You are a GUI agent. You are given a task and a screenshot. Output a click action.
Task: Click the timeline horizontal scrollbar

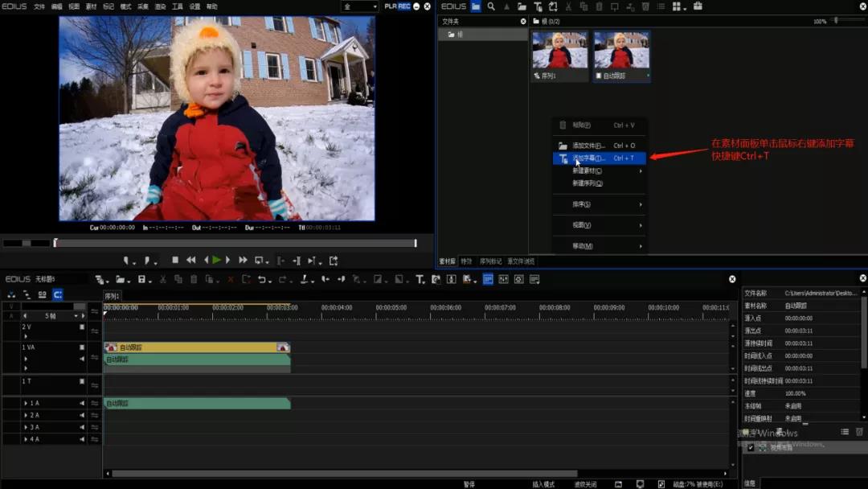(344, 474)
